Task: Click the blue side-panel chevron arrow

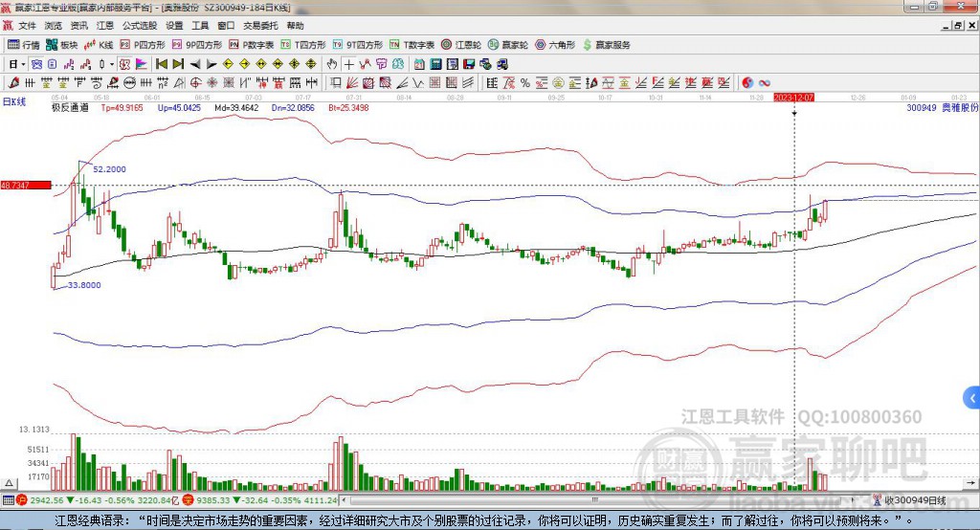Action: click(x=972, y=398)
